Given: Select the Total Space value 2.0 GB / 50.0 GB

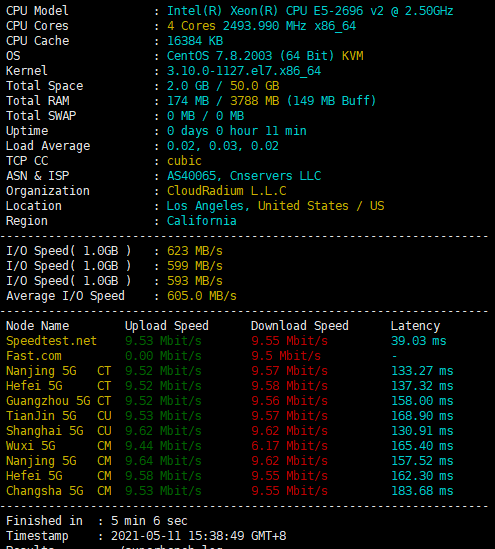Looking at the screenshot, I should 223,86.
